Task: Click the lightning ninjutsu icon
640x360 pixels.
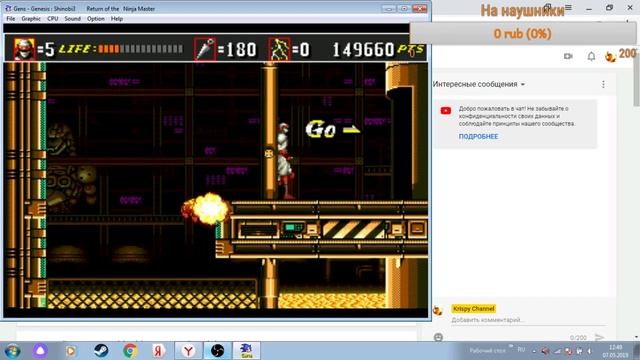Action: [279, 49]
